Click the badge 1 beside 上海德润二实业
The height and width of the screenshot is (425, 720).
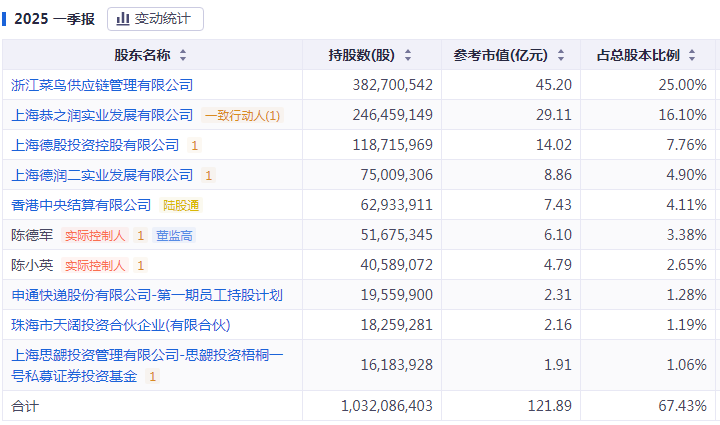tap(208, 176)
